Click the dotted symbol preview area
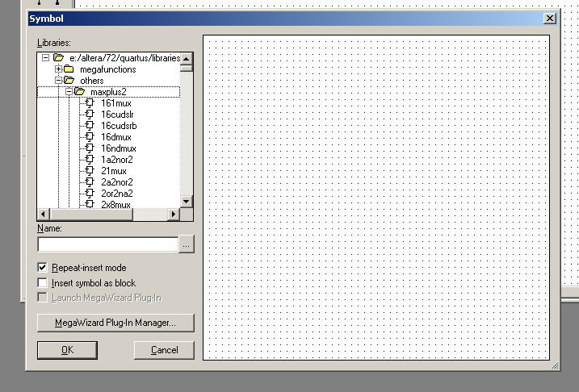579x392 pixels. 376,198
